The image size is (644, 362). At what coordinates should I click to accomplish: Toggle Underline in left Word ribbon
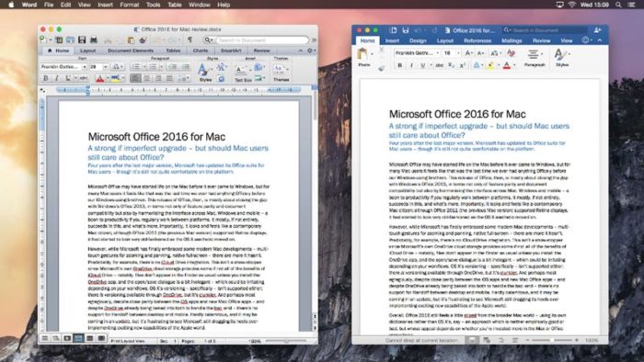click(68, 78)
